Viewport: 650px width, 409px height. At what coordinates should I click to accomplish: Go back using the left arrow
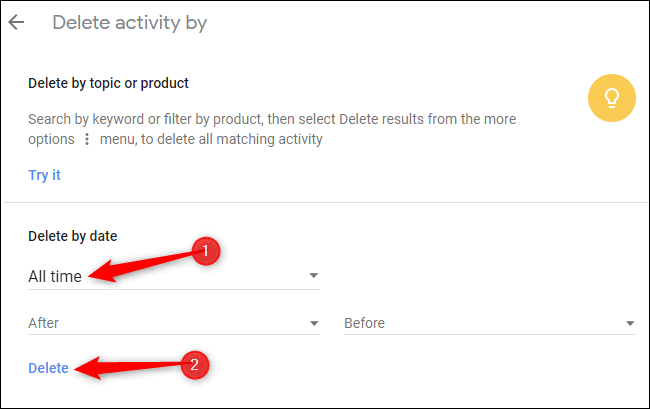pyautogui.click(x=17, y=22)
